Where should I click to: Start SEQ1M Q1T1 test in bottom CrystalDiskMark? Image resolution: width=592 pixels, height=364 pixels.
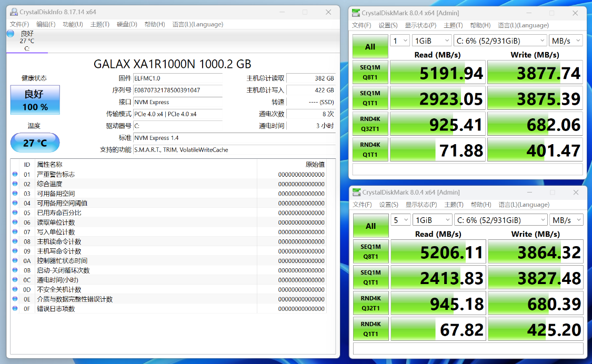click(x=371, y=277)
